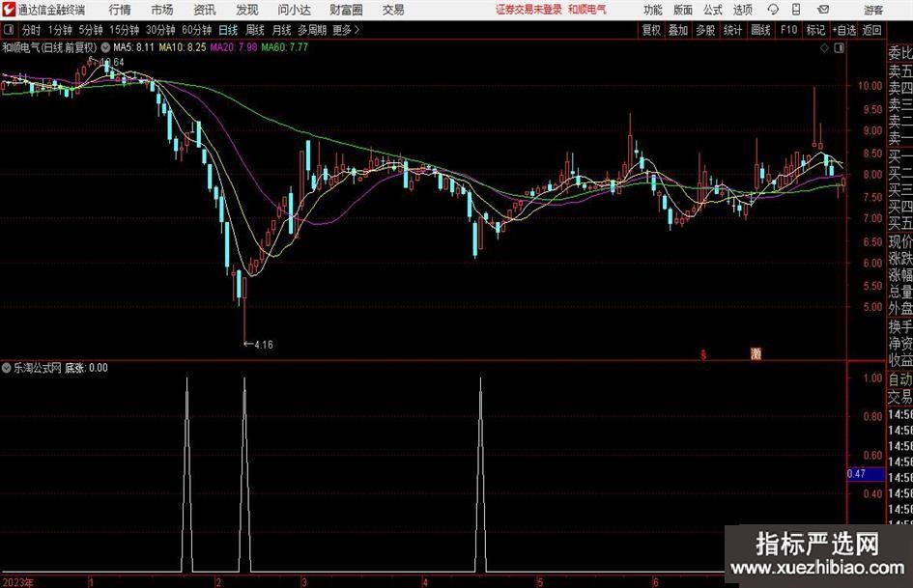Switch to the 分时 period tab
913x588 pixels.
pos(32,30)
